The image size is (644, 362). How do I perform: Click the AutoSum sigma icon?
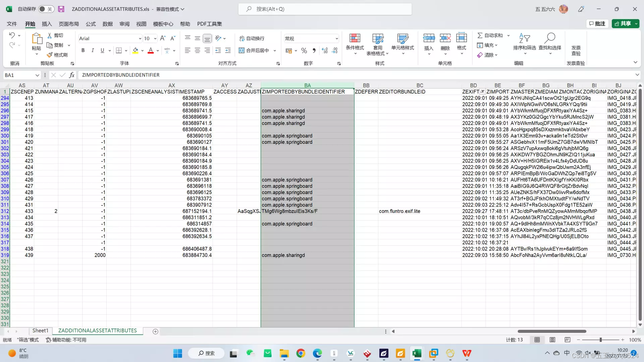pos(480,35)
